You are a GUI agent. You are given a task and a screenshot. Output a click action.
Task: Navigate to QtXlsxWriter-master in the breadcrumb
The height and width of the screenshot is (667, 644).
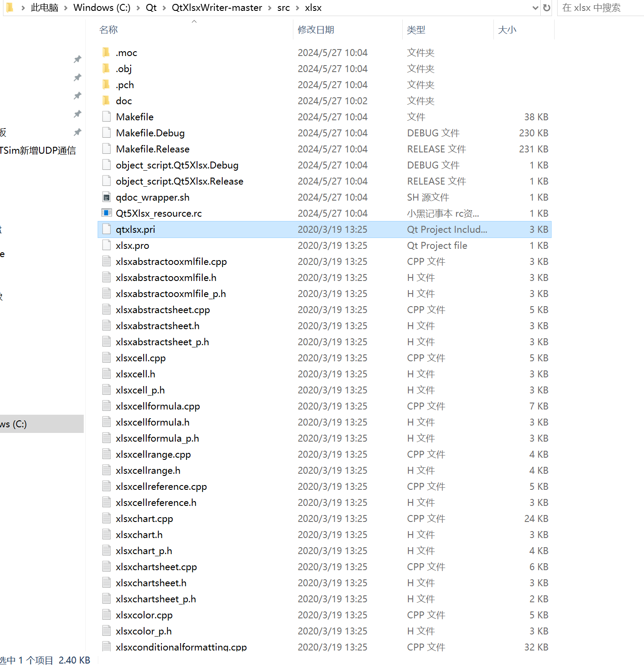pos(217,8)
